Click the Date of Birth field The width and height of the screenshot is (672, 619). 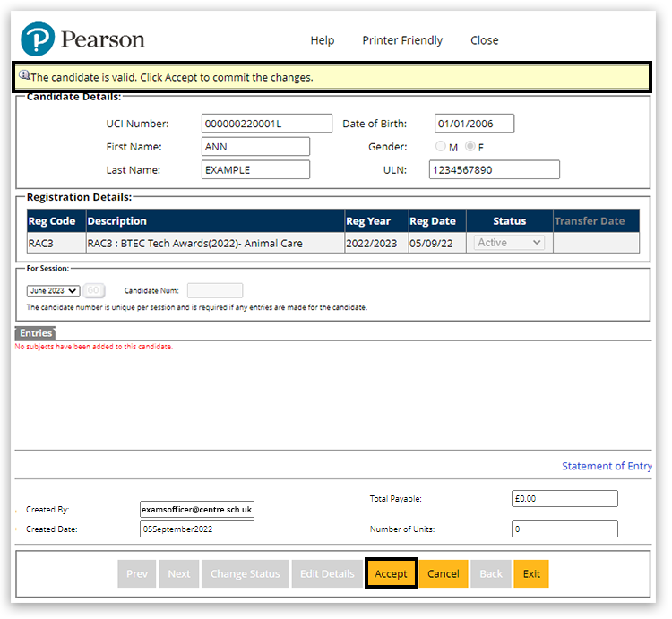[x=474, y=124]
